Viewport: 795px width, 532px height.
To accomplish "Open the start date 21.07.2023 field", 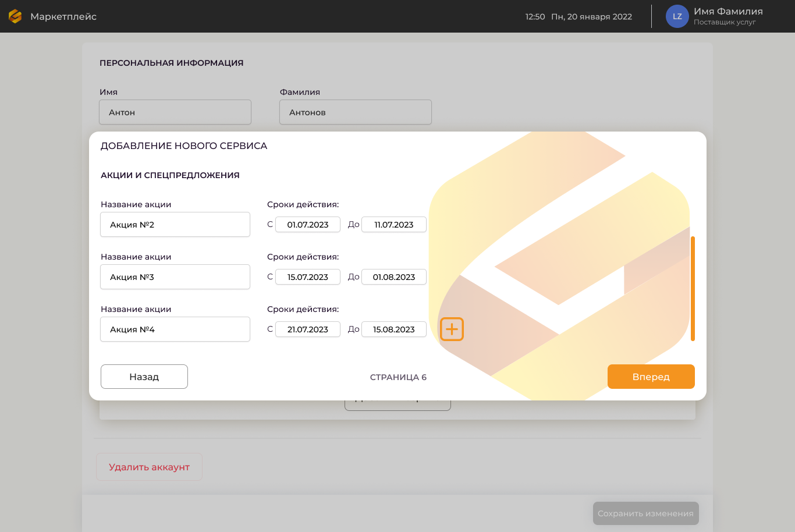I will point(307,329).
